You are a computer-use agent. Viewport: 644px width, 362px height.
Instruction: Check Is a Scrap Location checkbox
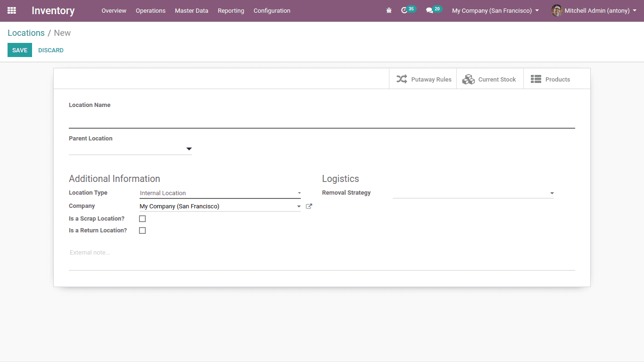tap(142, 219)
